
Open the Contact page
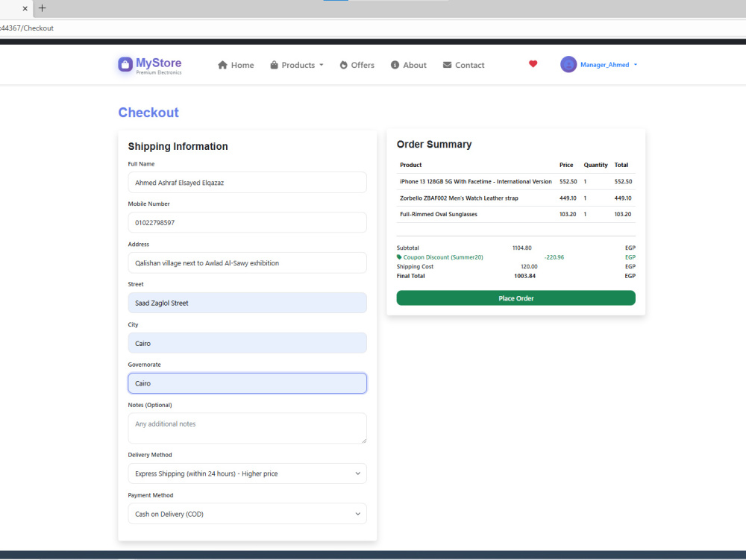point(464,65)
